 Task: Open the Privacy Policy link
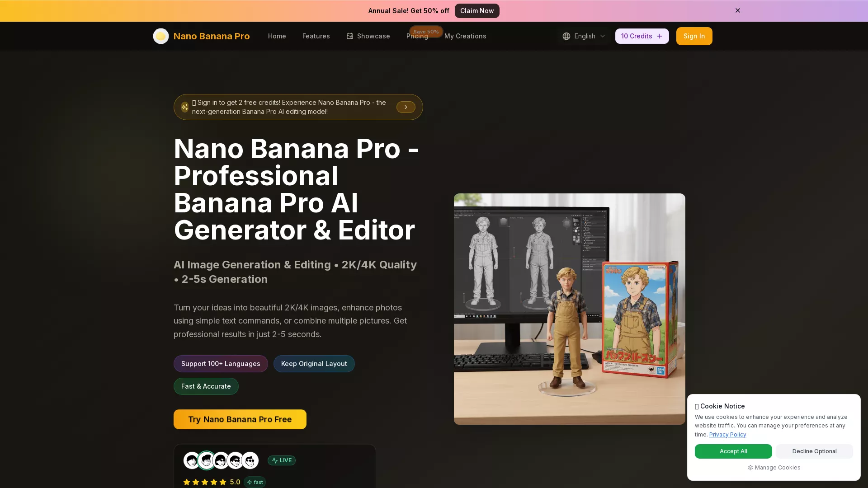(x=727, y=435)
